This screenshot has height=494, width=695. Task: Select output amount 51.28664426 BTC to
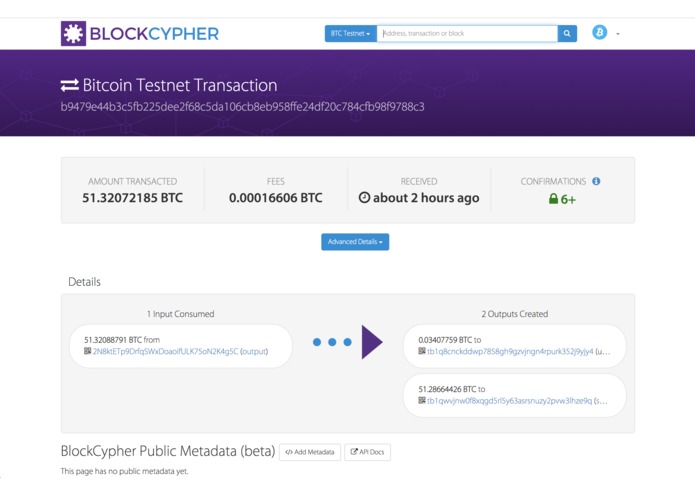(x=452, y=389)
